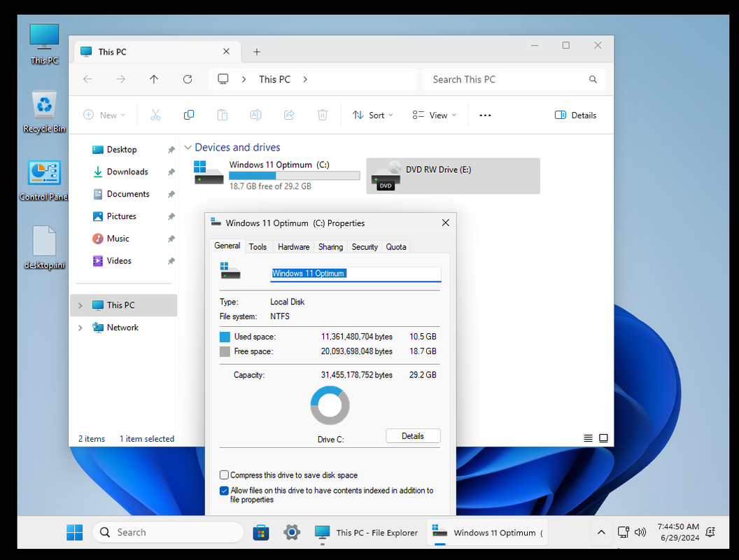Click the search magnifier in Explorer
This screenshot has width=739, height=560.
coord(593,79)
